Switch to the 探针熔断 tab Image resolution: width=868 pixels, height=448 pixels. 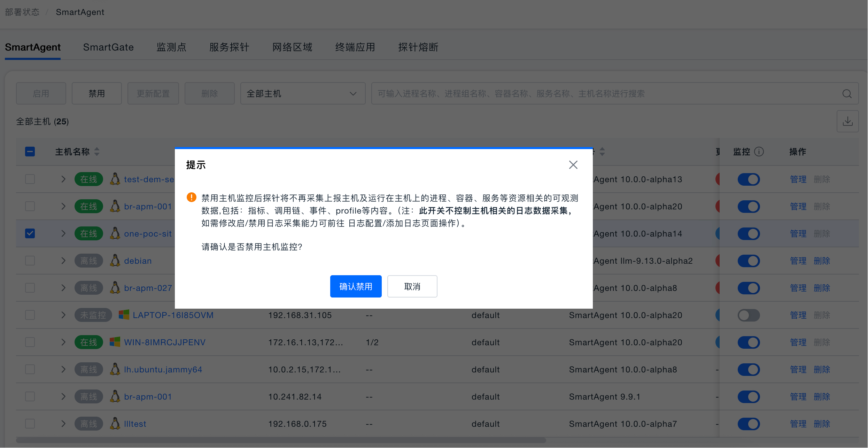click(418, 47)
